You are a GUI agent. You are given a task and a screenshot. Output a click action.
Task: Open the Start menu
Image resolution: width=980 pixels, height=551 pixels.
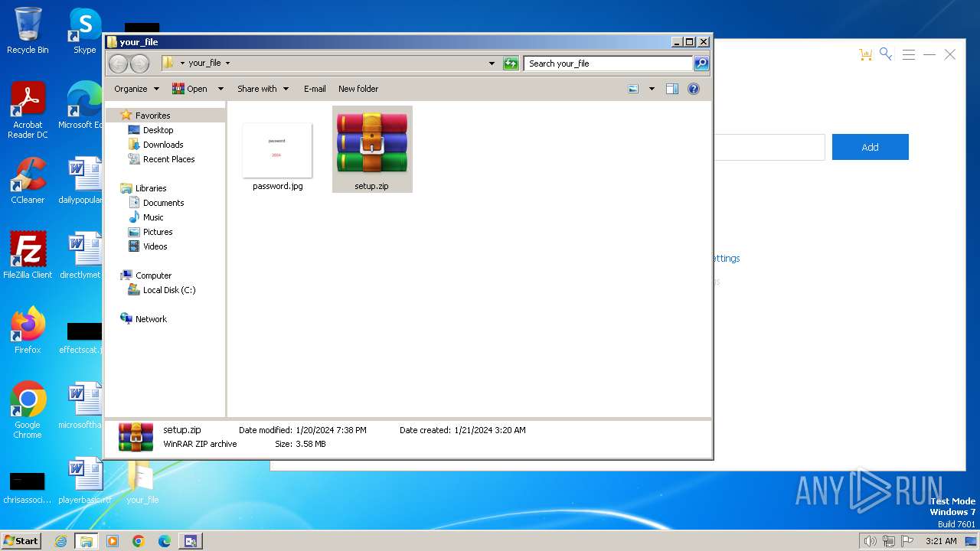(21, 540)
